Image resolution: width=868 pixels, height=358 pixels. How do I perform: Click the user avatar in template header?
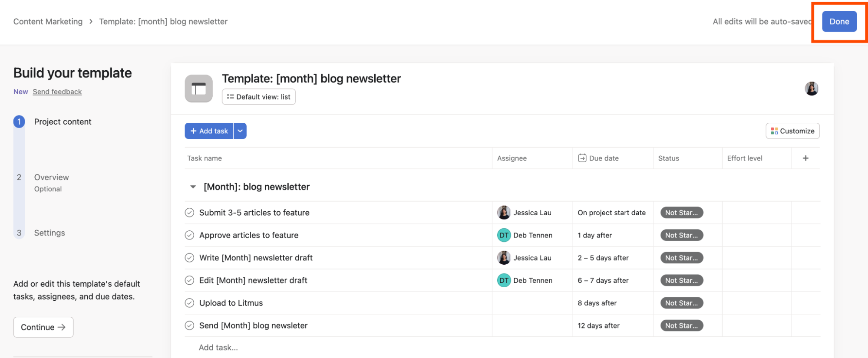click(812, 89)
